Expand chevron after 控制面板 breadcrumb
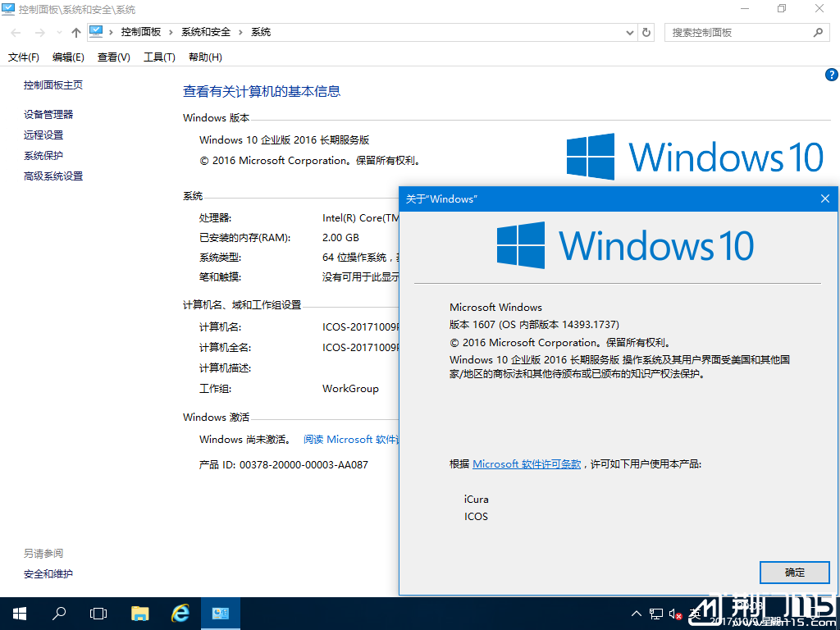The image size is (840, 630). tap(171, 32)
